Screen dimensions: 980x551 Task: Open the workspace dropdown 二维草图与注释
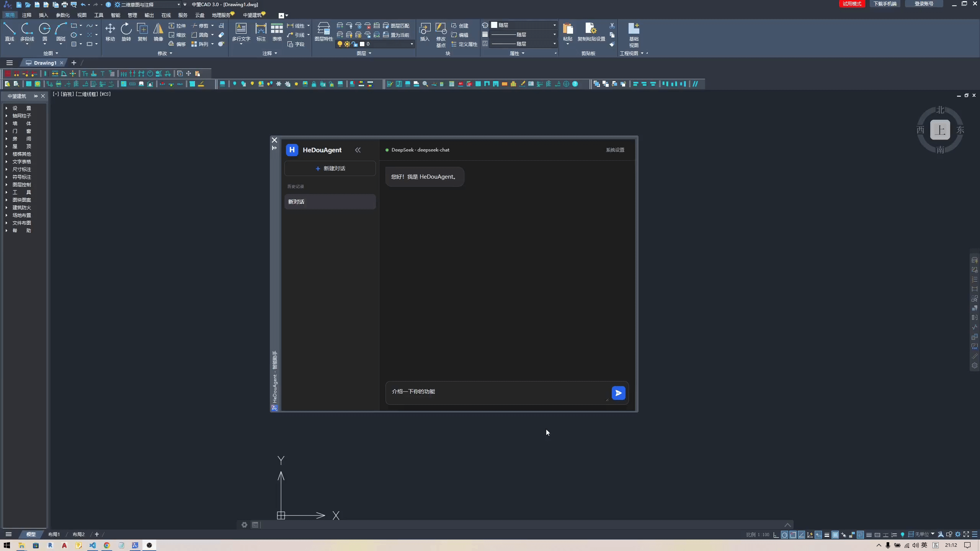tap(148, 5)
